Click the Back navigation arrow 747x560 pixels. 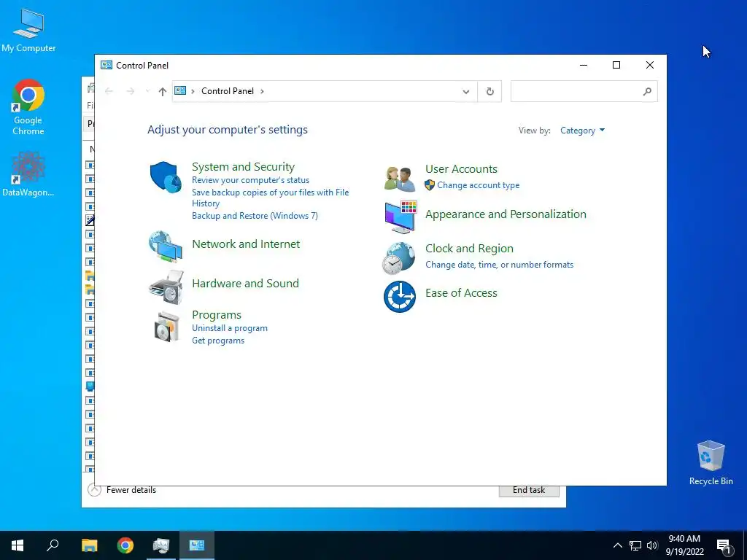click(x=109, y=91)
